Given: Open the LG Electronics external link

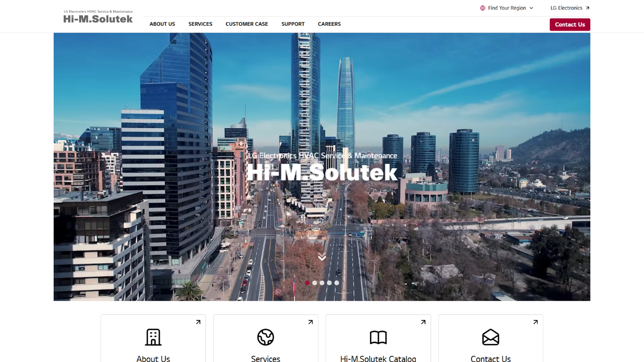Looking at the screenshot, I should point(570,8).
